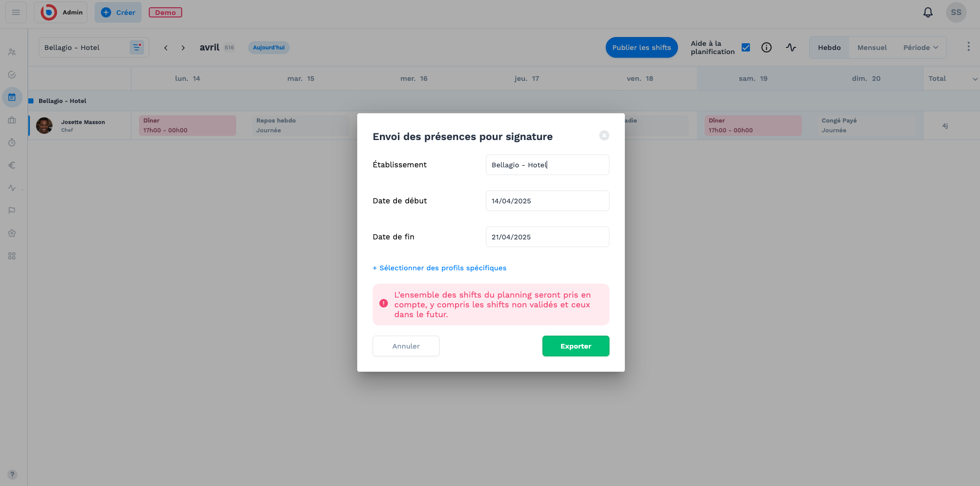Viewport: 980px width, 486px height.
Task: Open the info circle icon
Action: pos(766,47)
